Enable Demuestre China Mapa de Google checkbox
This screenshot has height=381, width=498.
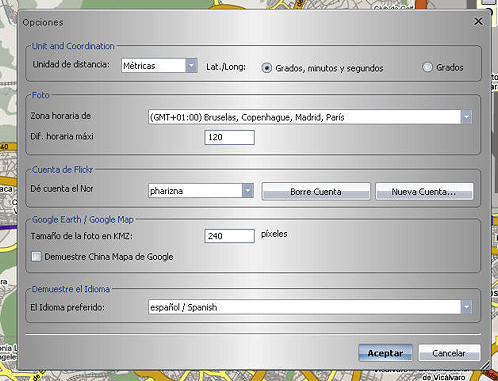click(x=36, y=257)
